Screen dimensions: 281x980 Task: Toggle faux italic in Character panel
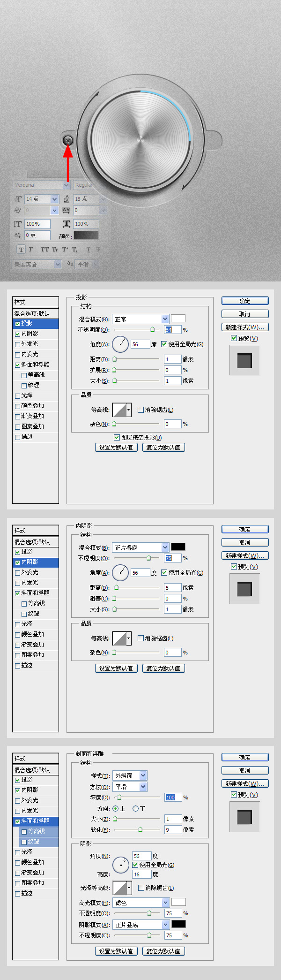click(31, 250)
